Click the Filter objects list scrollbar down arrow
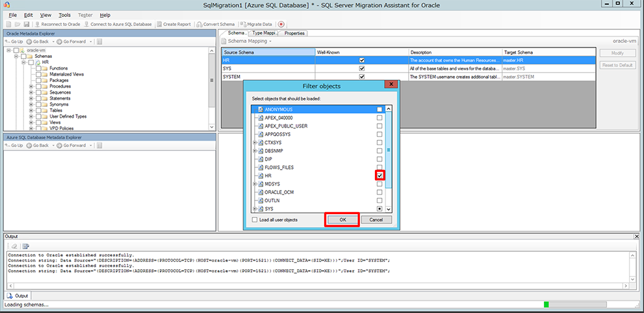644x313 pixels. [389, 210]
